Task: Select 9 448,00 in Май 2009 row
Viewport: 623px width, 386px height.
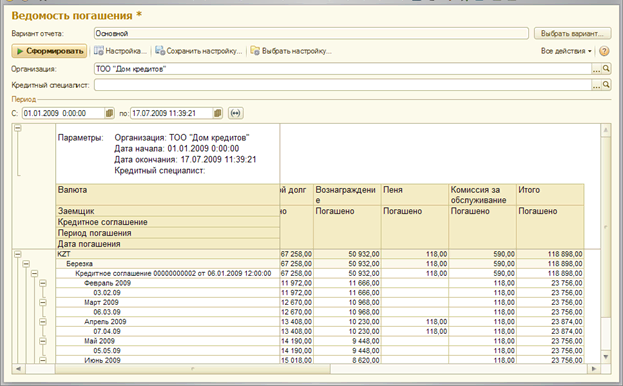Action: coord(347,341)
